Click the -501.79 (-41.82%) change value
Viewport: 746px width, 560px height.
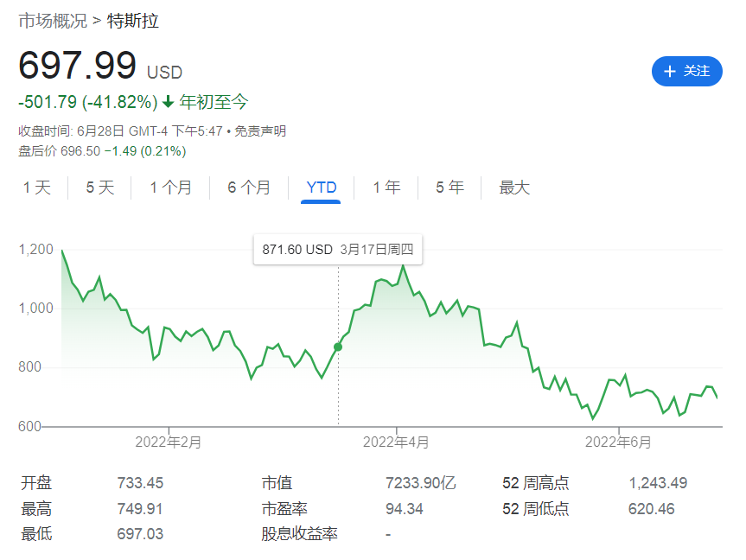(x=88, y=102)
